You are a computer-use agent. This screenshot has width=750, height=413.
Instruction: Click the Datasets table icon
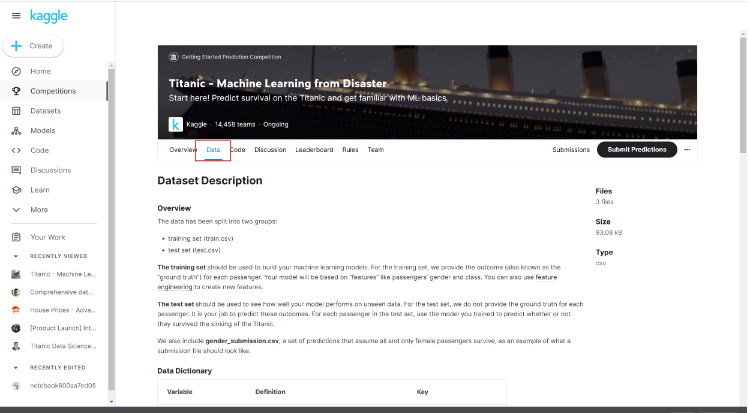[16, 111]
